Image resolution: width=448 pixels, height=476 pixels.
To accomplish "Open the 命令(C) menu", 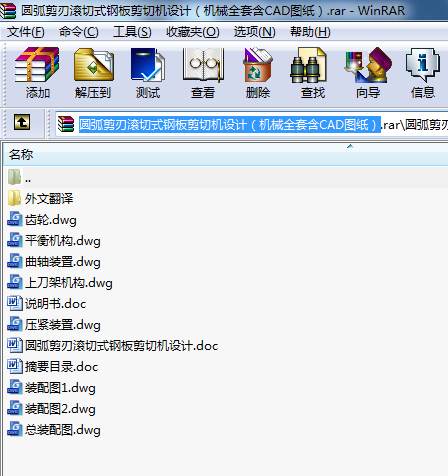I will click(x=79, y=32).
